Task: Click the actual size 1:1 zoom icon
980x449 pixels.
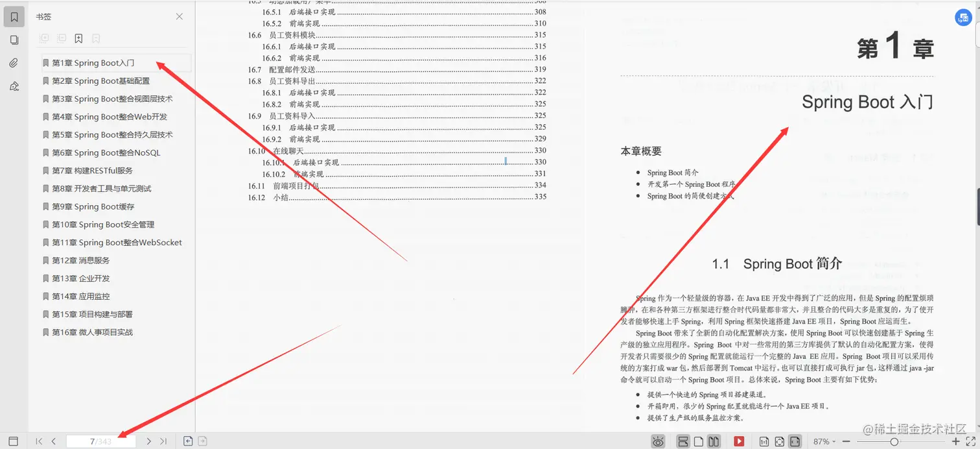Action: [x=765, y=441]
